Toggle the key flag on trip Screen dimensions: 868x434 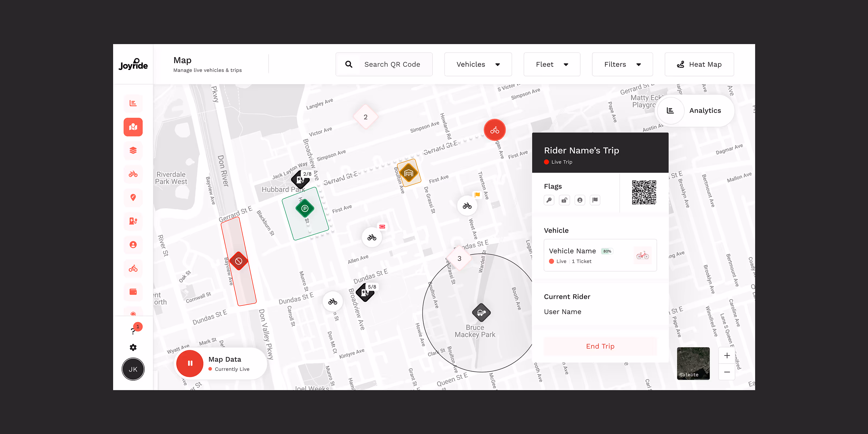tap(549, 200)
